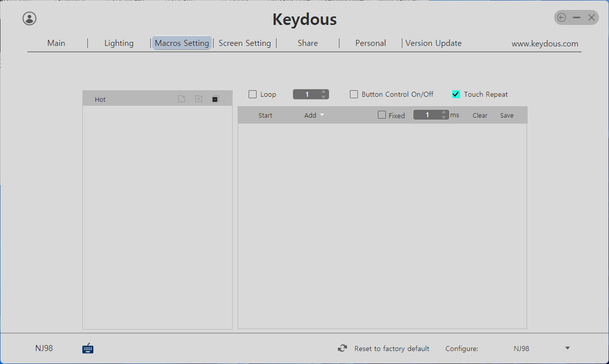The width and height of the screenshot is (609, 364).
Task: Decrease the Fixed ms delay value
Action: click(444, 117)
